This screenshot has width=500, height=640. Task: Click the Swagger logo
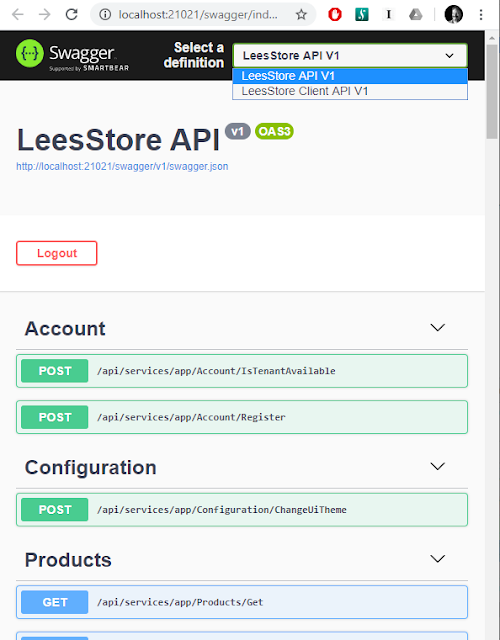pyautogui.click(x=72, y=56)
